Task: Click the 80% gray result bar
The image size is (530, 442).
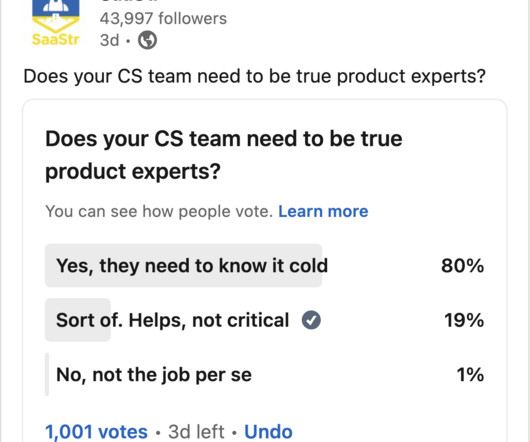Action: (184, 266)
